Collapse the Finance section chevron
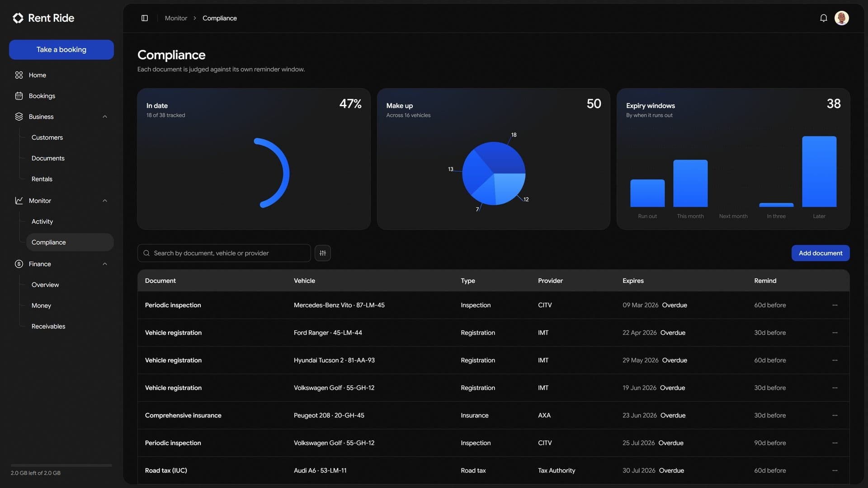This screenshot has width=868, height=488. click(105, 264)
